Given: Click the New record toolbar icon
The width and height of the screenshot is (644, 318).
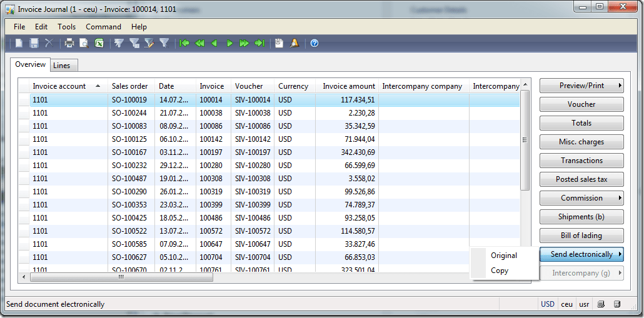Looking at the screenshot, I should point(19,43).
